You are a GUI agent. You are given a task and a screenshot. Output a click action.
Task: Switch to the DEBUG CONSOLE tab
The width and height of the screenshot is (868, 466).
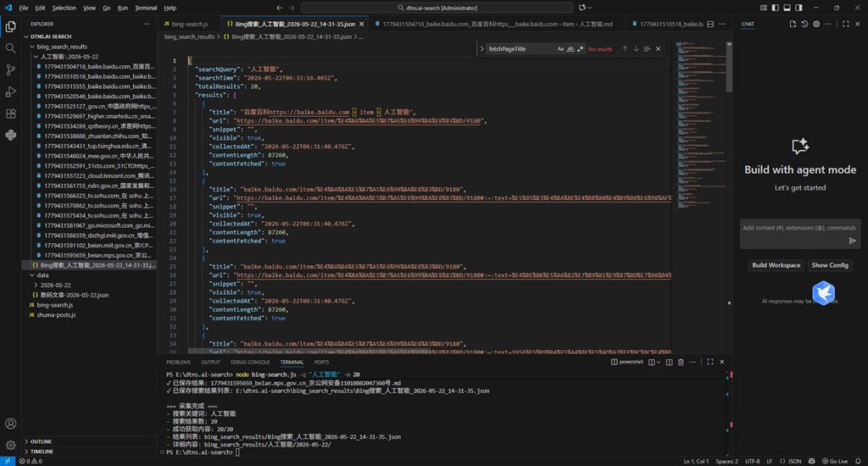point(250,362)
